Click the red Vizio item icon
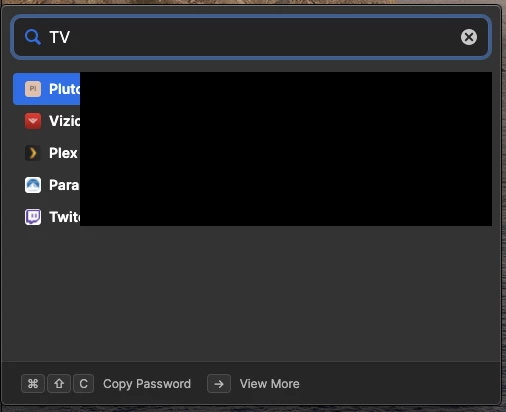The height and width of the screenshot is (412, 506). click(33, 121)
